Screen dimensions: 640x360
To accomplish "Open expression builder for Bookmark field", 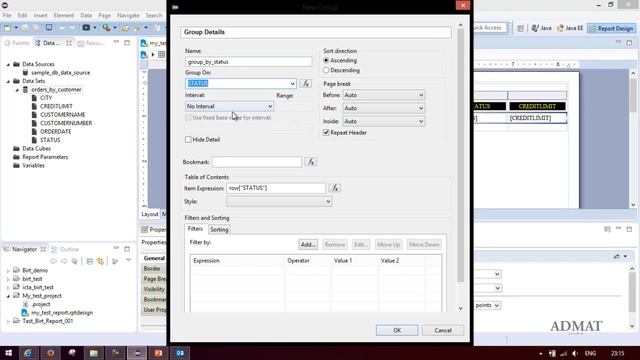I will [x=311, y=162].
